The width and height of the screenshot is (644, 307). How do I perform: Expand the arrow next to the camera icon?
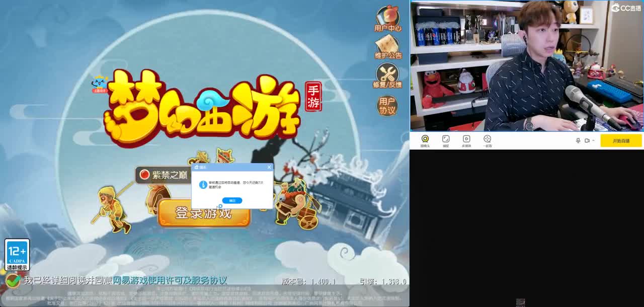tap(593, 140)
